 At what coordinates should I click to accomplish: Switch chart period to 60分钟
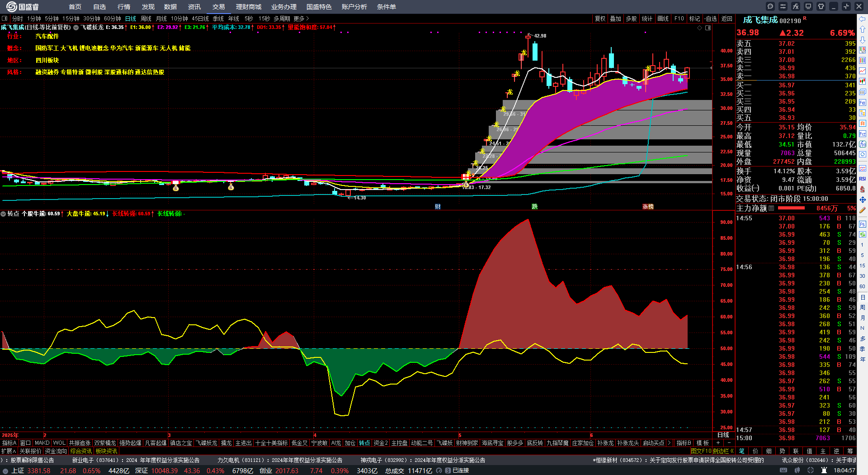[113, 19]
